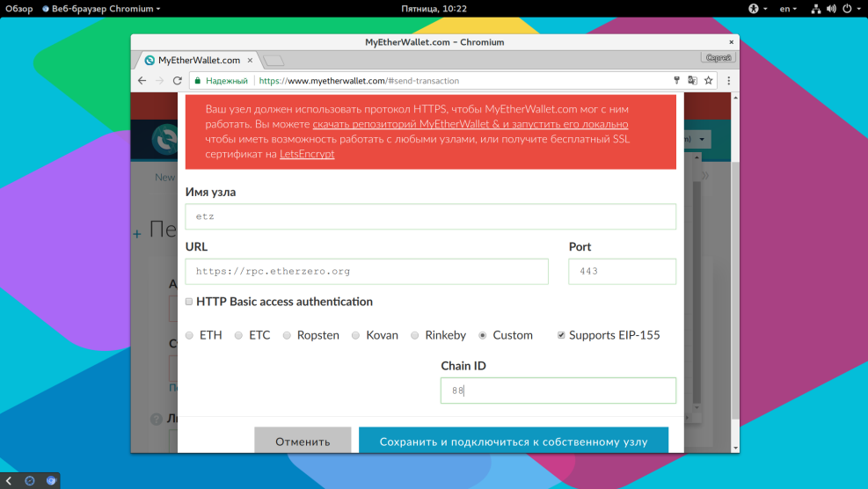This screenshot has height=489, width=868.
Task: Choose the Ropsten network option
Action: 287,335
